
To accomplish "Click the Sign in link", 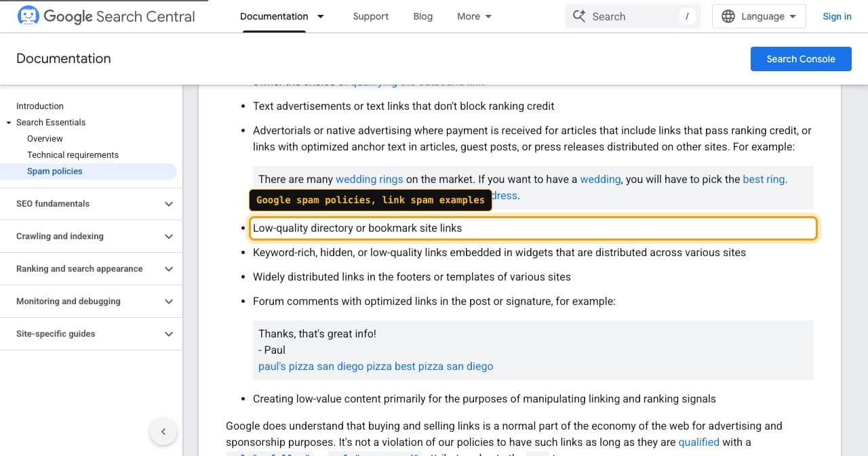I will (x=837, y=16).
